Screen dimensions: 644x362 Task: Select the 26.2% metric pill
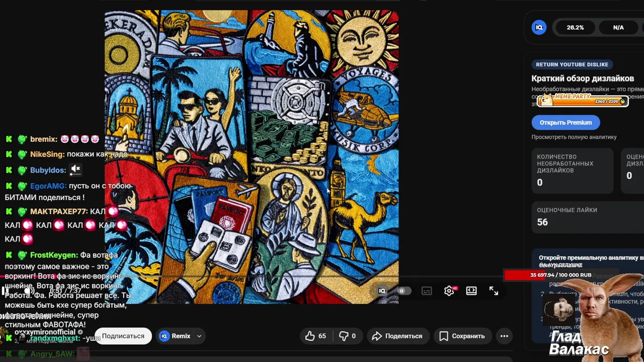pos(576,28)
